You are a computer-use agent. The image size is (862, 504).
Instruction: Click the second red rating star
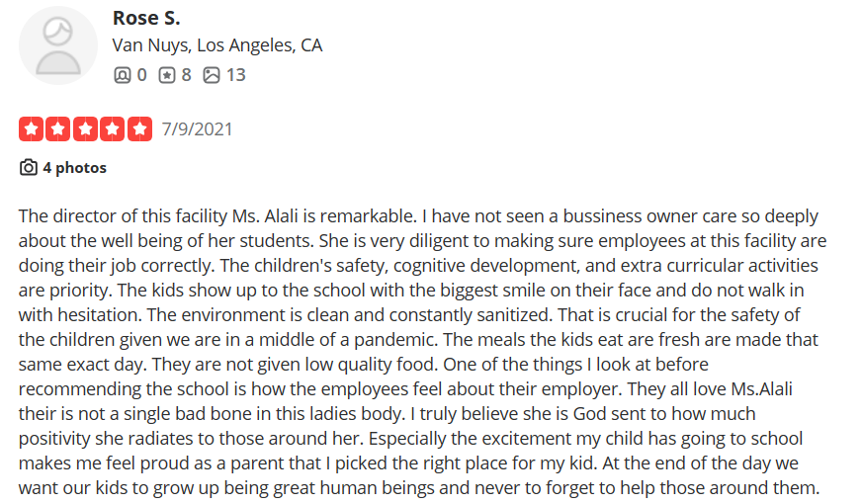click(x=57, y=129)
